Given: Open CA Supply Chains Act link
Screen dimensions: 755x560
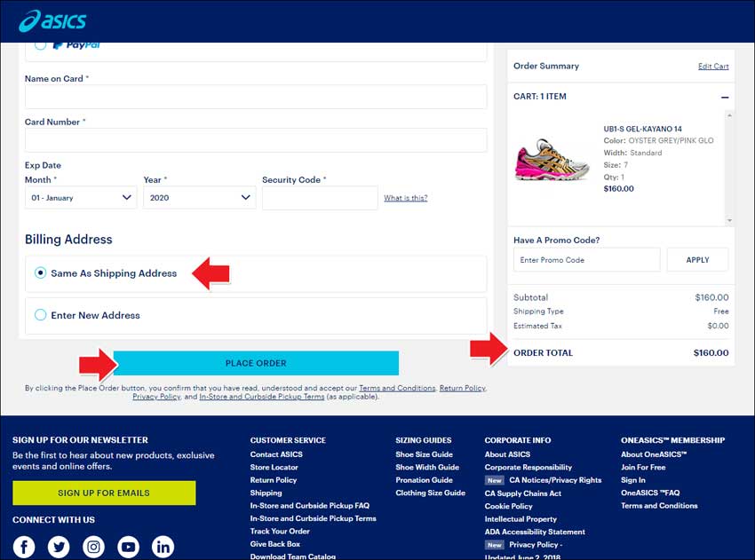Looking at the screenshot, I should point(523,493).
